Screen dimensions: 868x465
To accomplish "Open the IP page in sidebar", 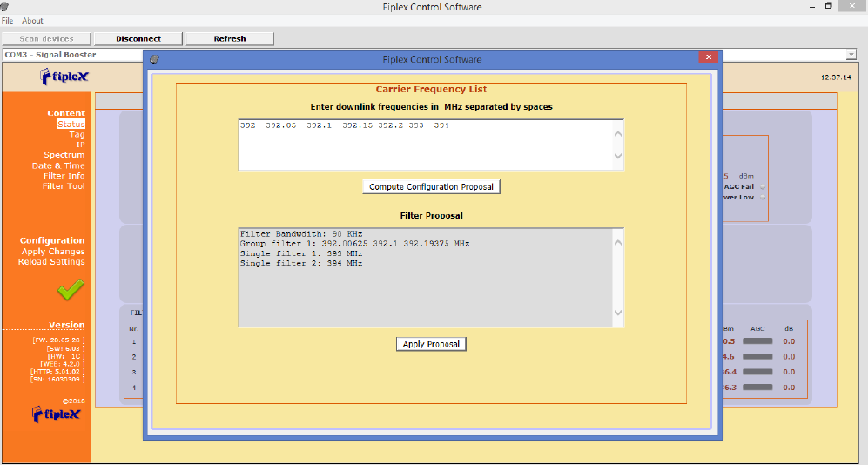I will [81, 145].
